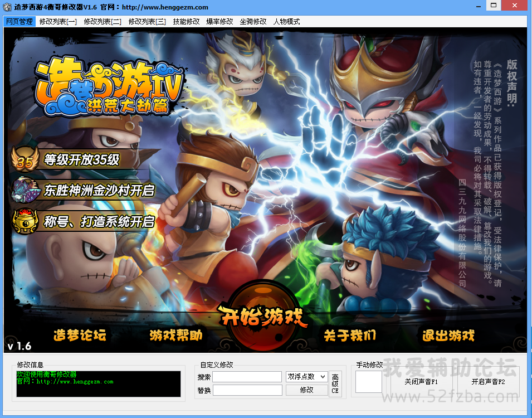The width and height of the screenshot is (532, 418).
Task: Click the 金沙村 beast icon
Action: [x=26, y=190]
